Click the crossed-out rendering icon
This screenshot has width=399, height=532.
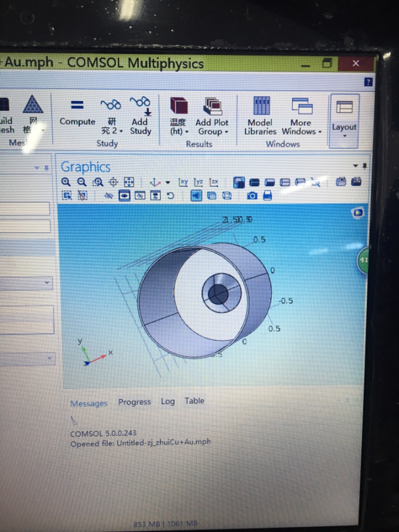click(316, 183)
